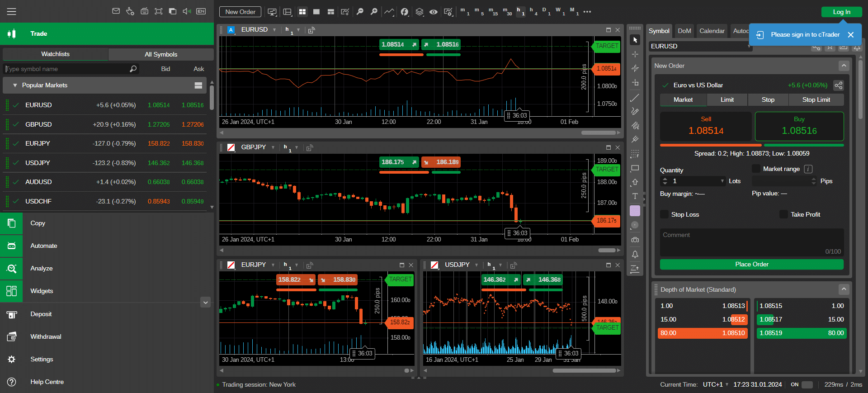Click the Sell 1.08514 button
868x393 pixels.
coord(706,126)
